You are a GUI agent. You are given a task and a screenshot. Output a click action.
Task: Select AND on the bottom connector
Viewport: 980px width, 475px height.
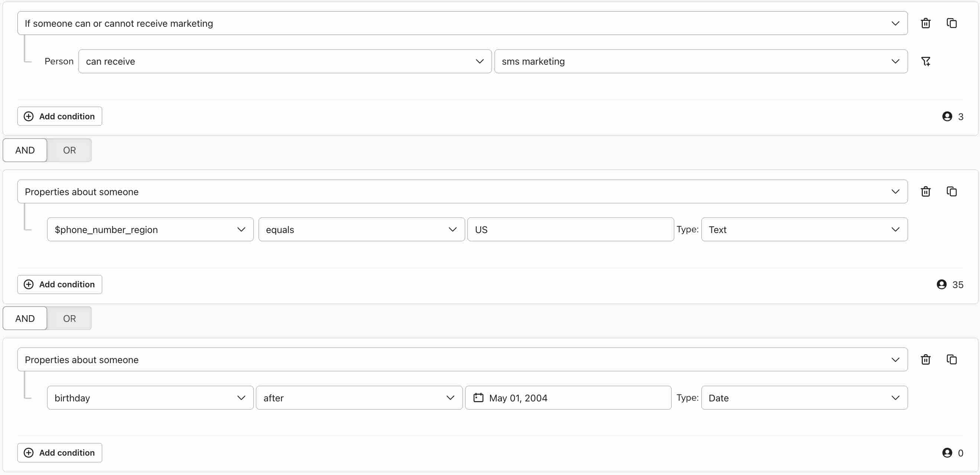click(25, 318)
